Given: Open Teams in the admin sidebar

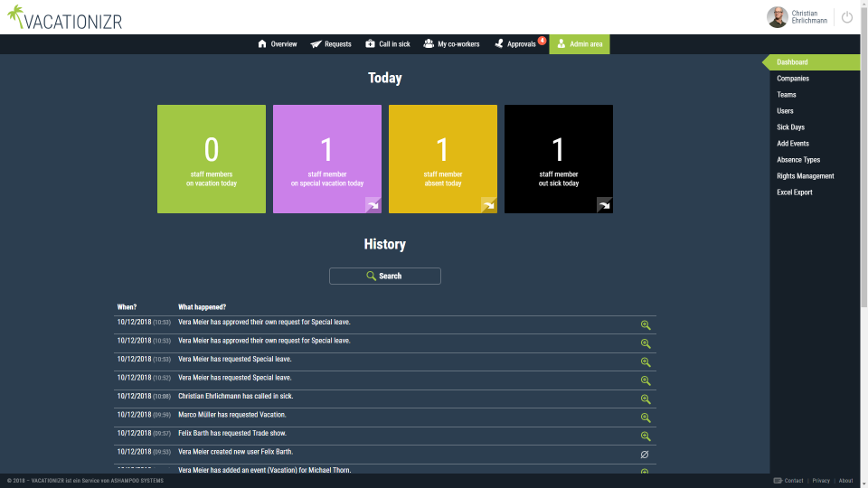Looking at the screenshot, I should pos(786,95).
